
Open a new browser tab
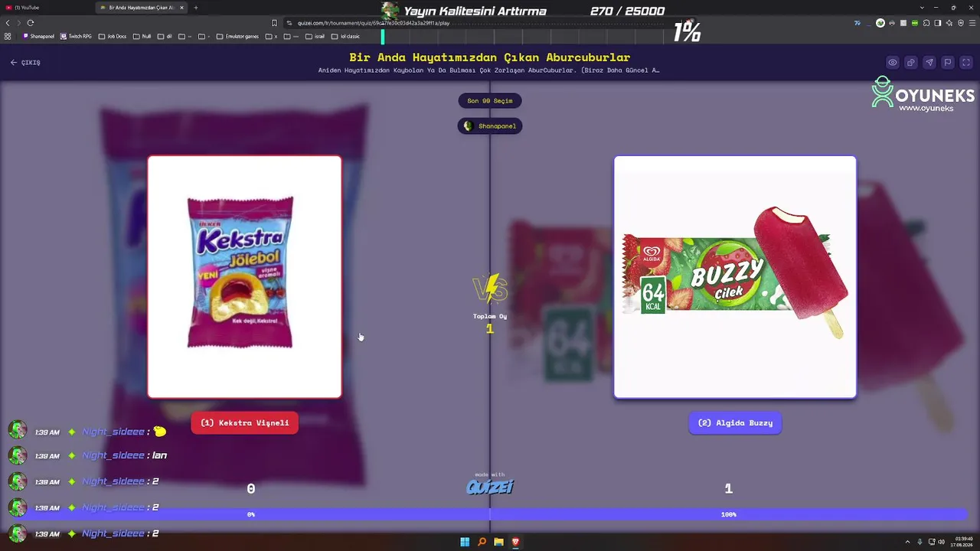(196, 8)
